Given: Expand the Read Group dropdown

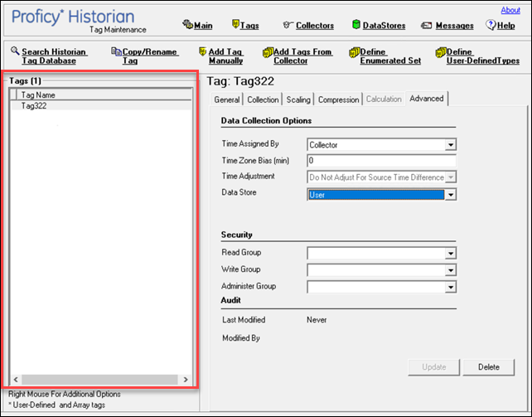Looking at the screenshot, I should (451, 253).
